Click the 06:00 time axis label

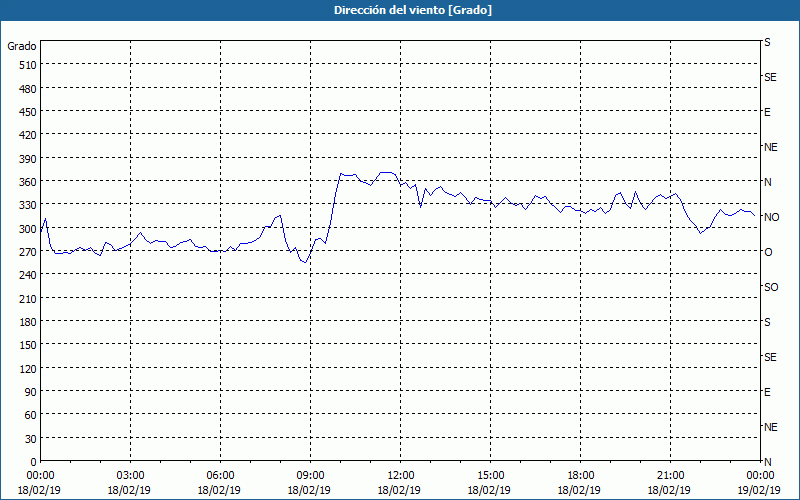point(220,476)
